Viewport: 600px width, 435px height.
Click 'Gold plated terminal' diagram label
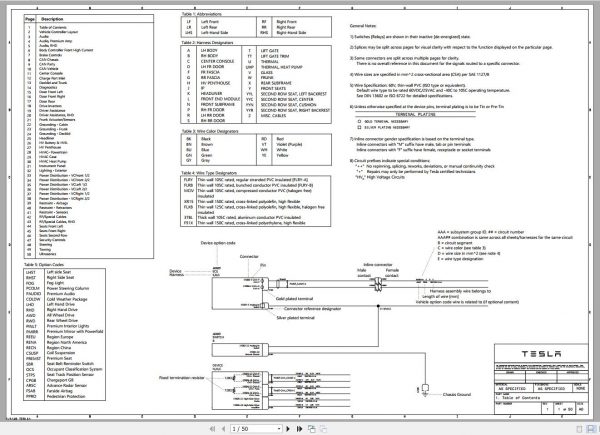coord(294,299)
